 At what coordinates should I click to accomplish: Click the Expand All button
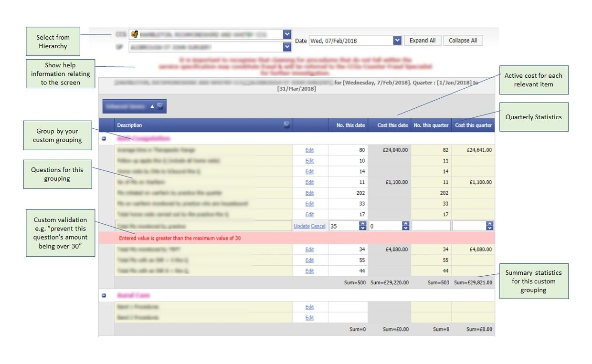422,40
